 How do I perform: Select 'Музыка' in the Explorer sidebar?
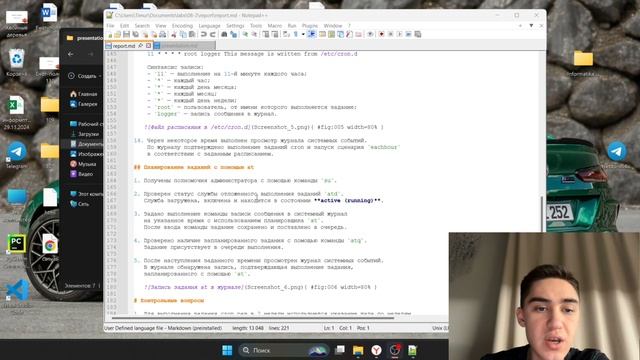[x=83, y=164]
